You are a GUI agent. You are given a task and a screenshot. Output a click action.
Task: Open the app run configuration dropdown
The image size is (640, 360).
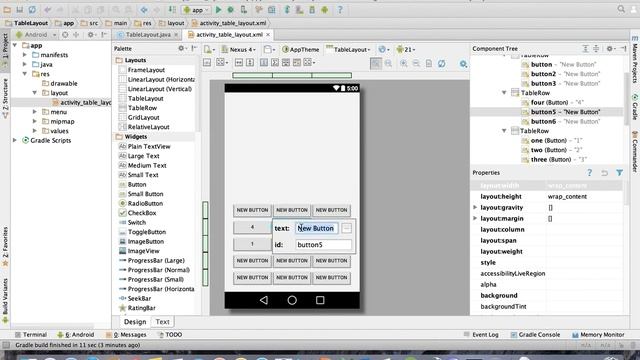tap(197, 10)
